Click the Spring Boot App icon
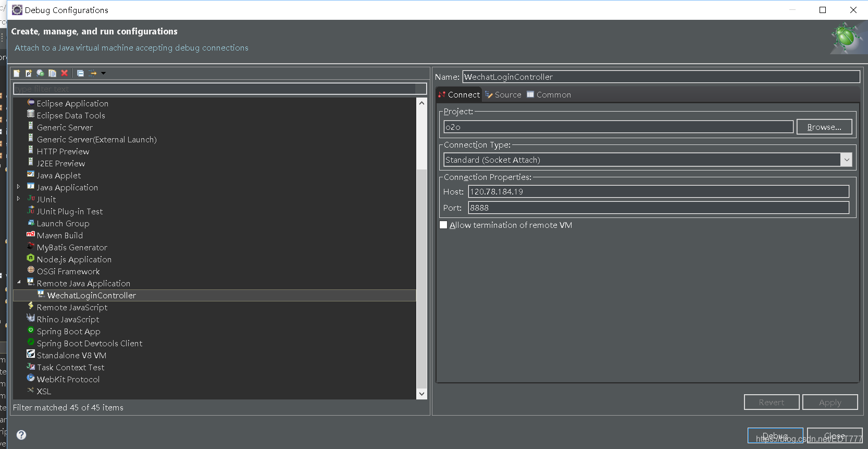 [31, 330]
